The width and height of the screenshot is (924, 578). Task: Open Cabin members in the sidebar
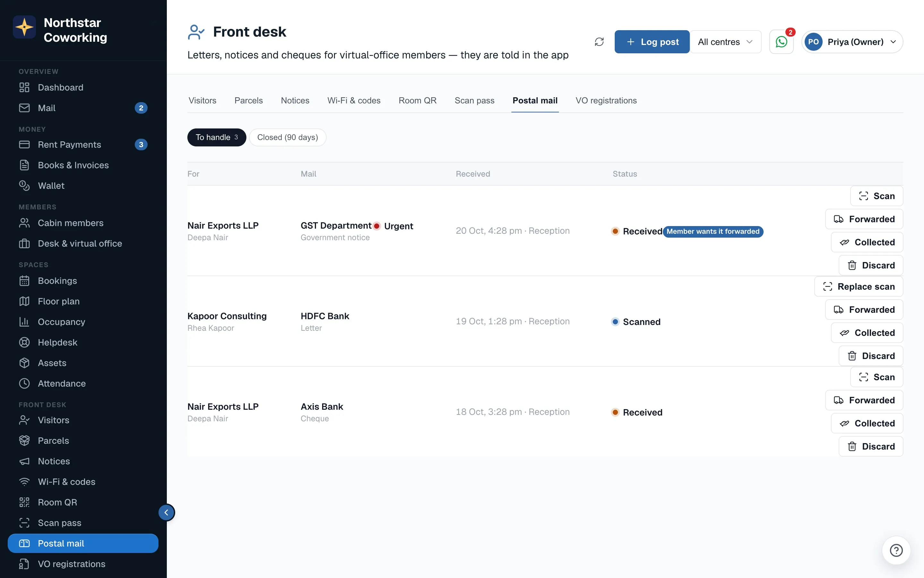click(x=83, y=223)
